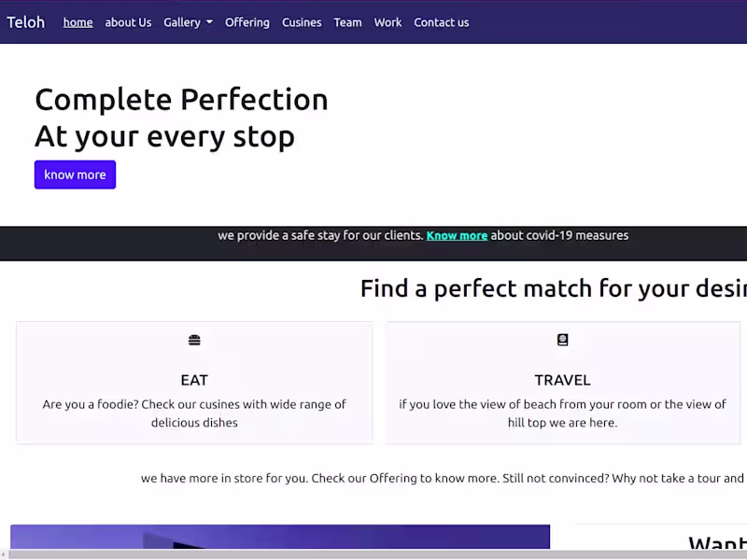Select Cusines in the navigation bar
This screenshot has width=747, height=560.
click(x=302, y=22)
